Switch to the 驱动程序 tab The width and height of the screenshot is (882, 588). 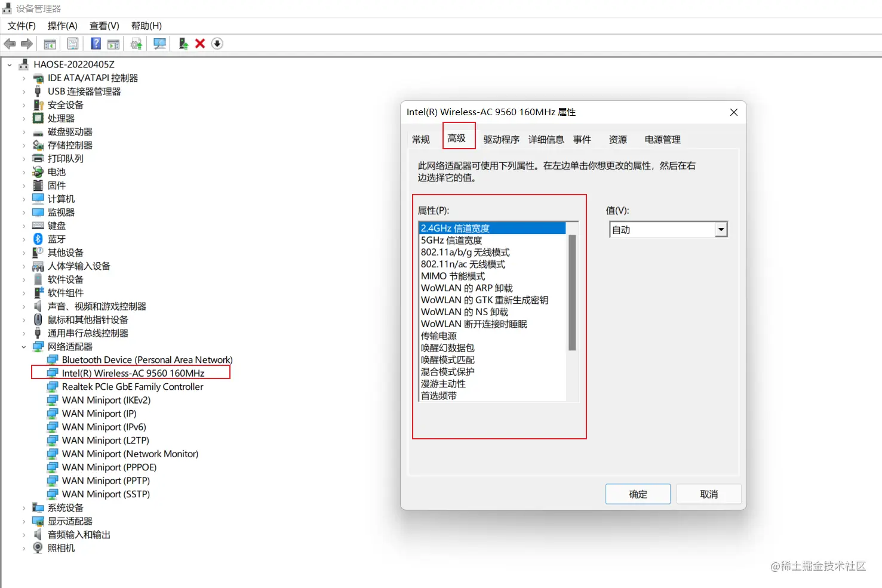pos(502,139)
